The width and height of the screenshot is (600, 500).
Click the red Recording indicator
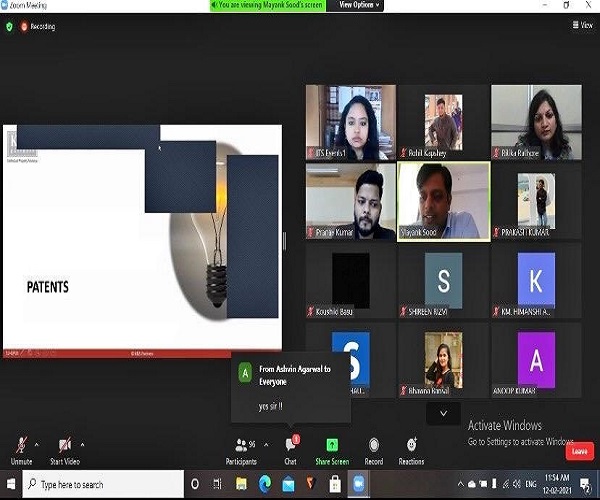(38, 26)
